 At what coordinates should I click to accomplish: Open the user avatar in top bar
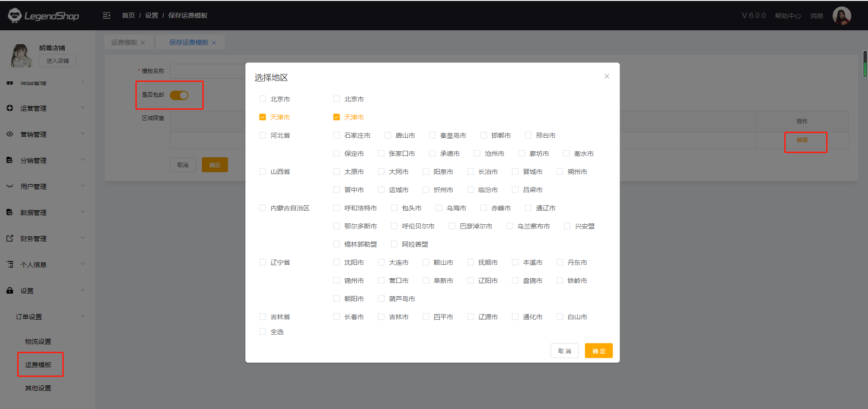point(841,16)
